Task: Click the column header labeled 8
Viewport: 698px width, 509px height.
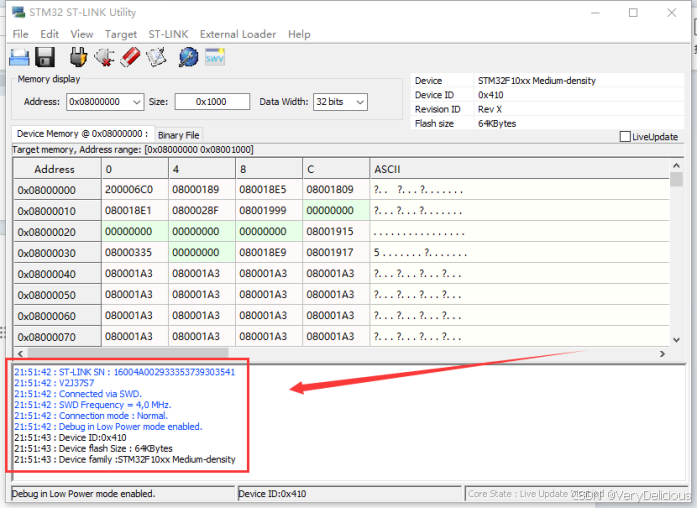Action: (269, 170)
